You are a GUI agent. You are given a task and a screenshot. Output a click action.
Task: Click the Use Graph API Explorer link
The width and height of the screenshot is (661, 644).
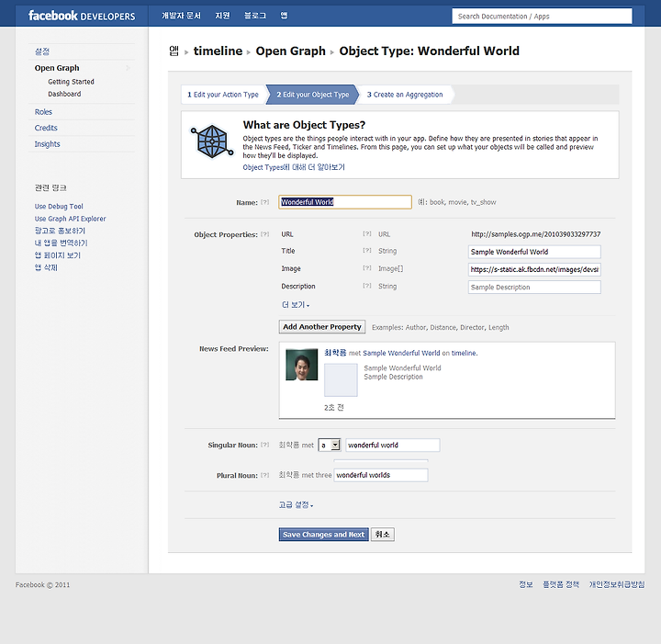tap(71, 219)
